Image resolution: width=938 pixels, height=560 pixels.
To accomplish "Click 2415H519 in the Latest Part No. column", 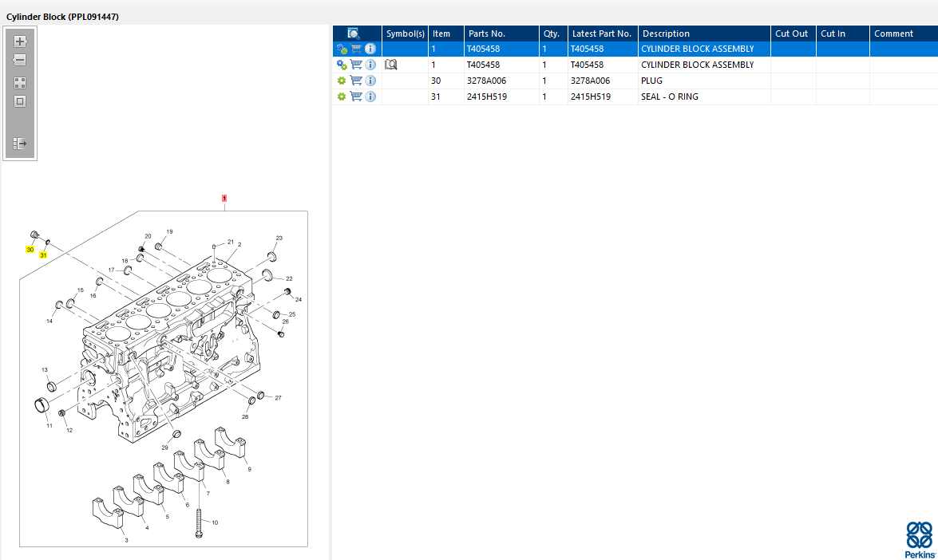I will point(591,97).
